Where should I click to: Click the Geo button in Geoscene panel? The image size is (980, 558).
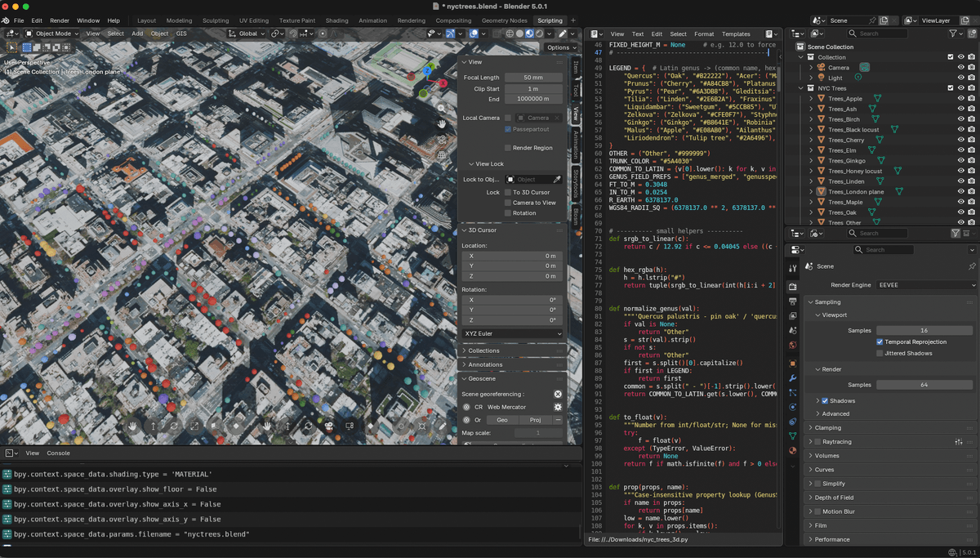(502, 420)
